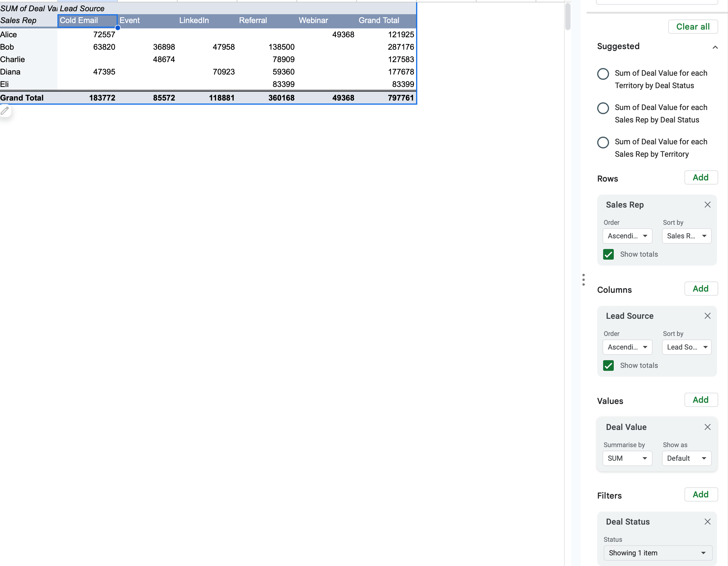Remove the Lead Source column field

[707, 316]
